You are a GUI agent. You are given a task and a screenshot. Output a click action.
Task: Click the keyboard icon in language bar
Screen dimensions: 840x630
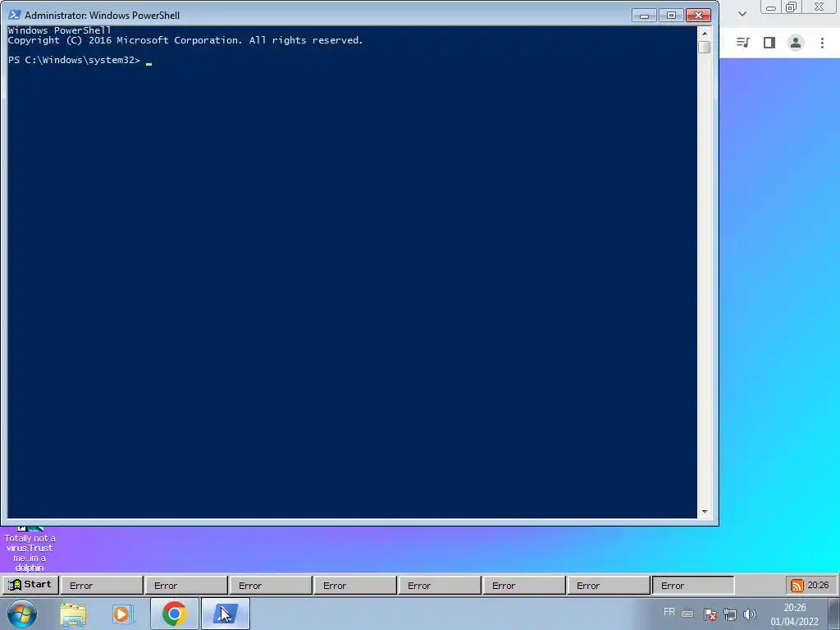(687, 614)
